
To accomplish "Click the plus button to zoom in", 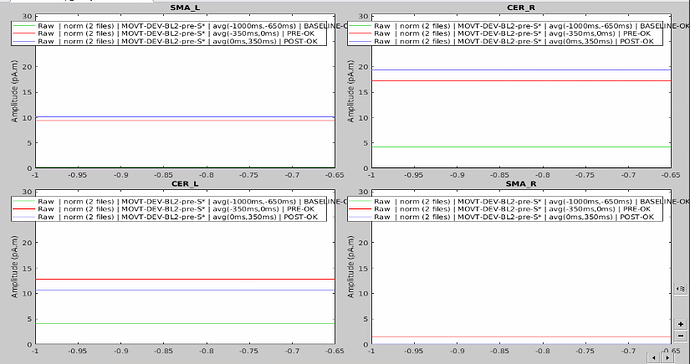I will point(680,324).
